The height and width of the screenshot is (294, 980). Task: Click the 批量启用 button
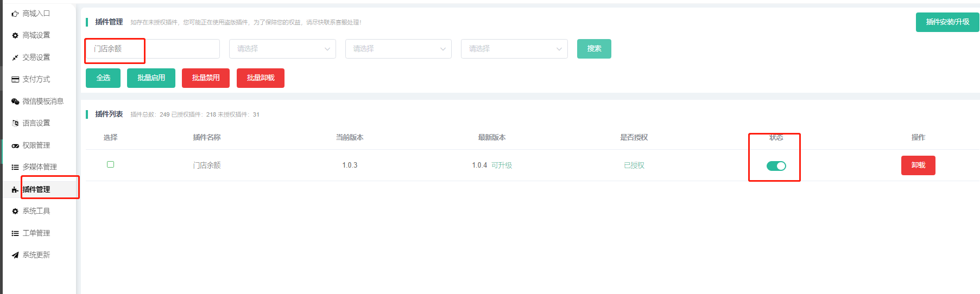(151, 78)
